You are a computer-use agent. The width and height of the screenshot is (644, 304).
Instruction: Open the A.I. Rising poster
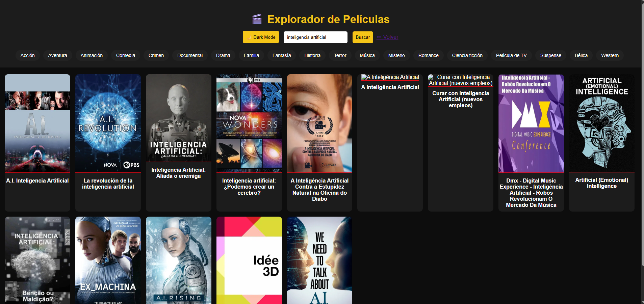(179, 260)
